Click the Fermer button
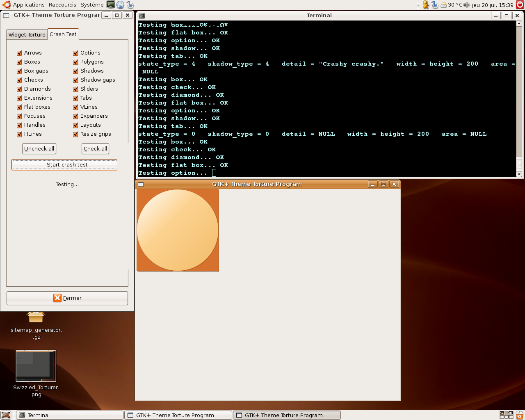The height and width of the screenshot is (420, 525). coord(67,298)
